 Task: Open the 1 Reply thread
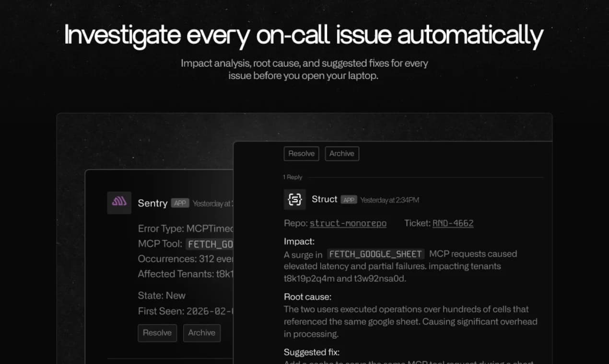click(x=293, y=177)
